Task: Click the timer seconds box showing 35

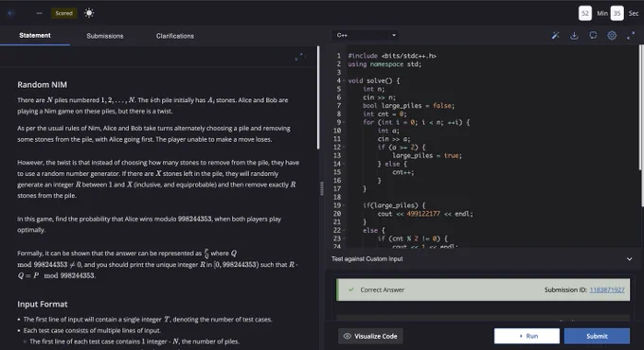Action: (x=617, y=13)
